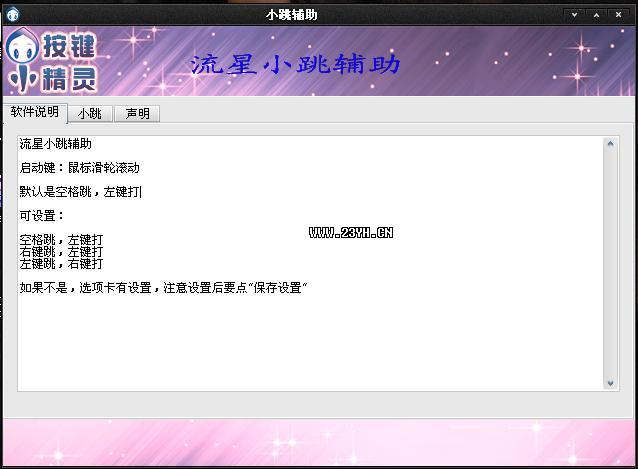Viewport: 638px width, 469px height.
Task: Click the 可设置： text line
Action: tap(42, 216)
